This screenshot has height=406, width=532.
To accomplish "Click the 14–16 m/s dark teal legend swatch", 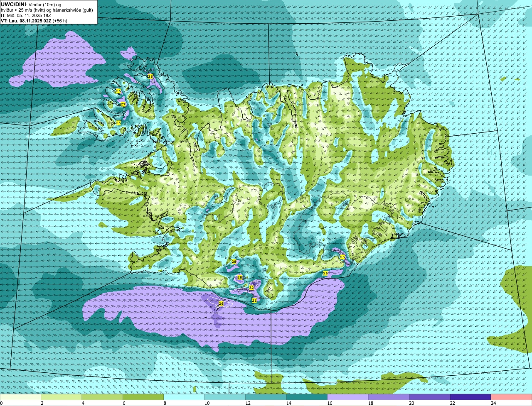I will [307, 397].
